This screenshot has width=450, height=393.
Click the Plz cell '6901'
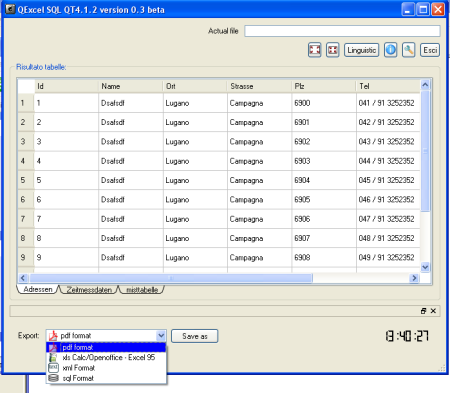324,122
